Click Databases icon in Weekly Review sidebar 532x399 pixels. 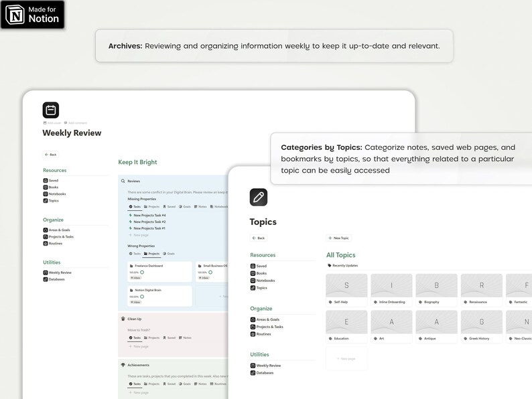[46, 279]
